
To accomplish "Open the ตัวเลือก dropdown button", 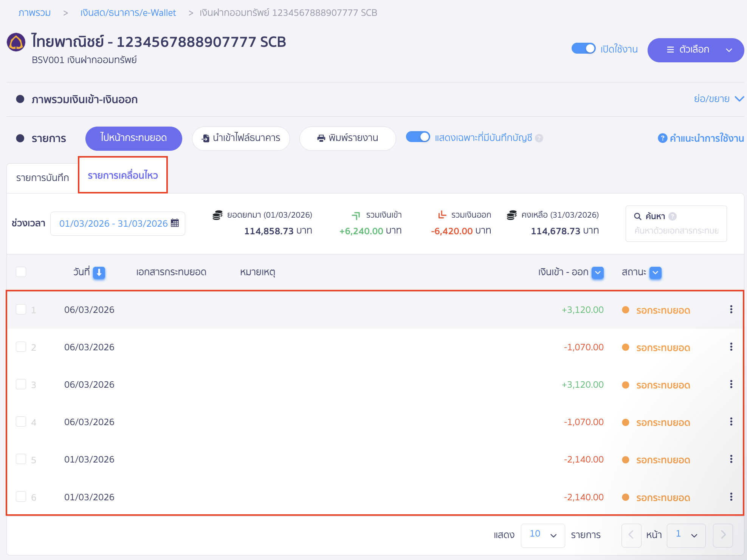I will click(x=695, y=50).
